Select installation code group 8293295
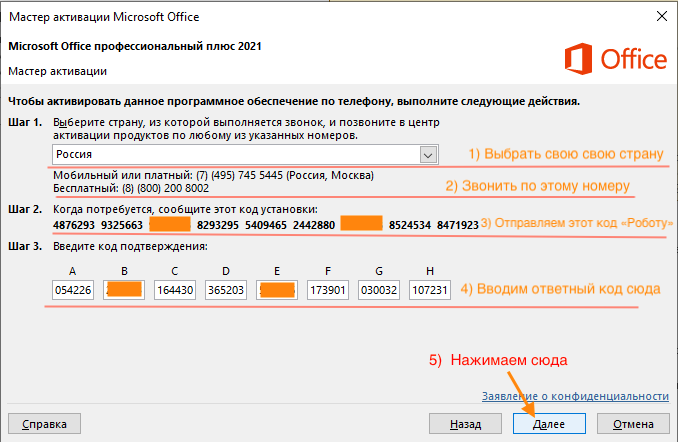678x442 pixels. [218, 225]
